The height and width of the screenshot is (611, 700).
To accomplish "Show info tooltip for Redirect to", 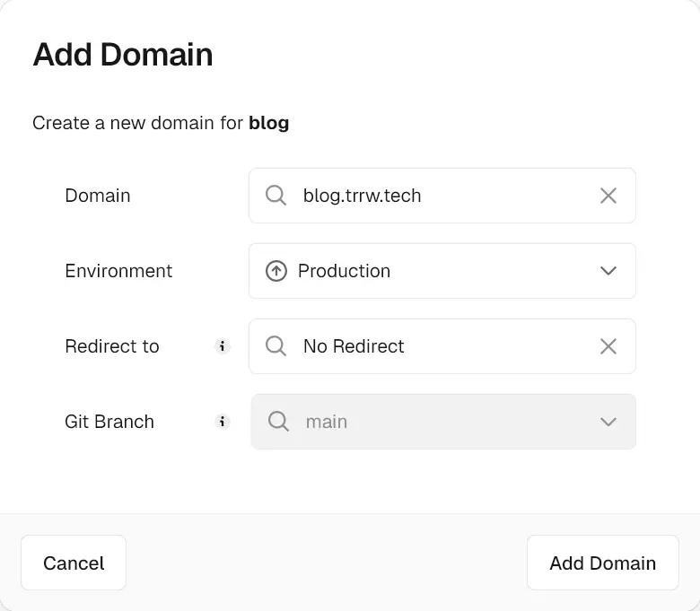I will coord(223,346).
